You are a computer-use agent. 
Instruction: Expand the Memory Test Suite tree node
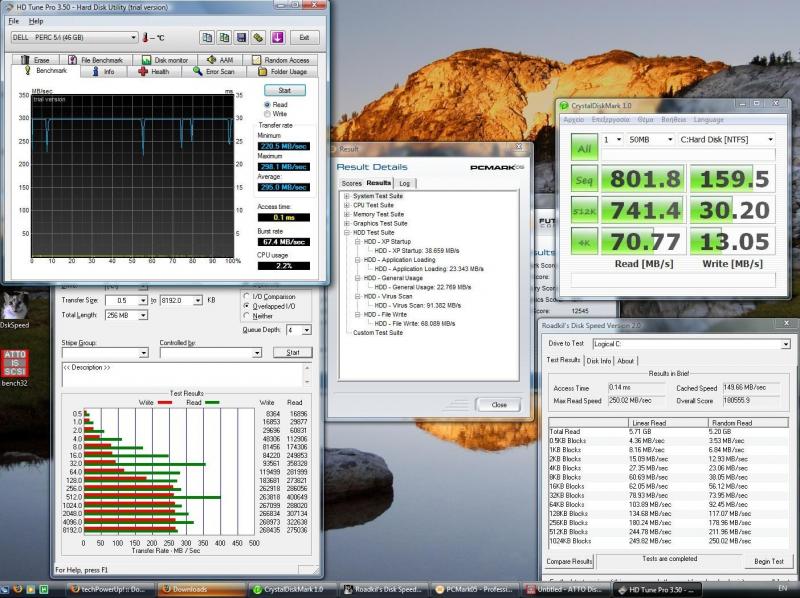(x=346, y=214)
